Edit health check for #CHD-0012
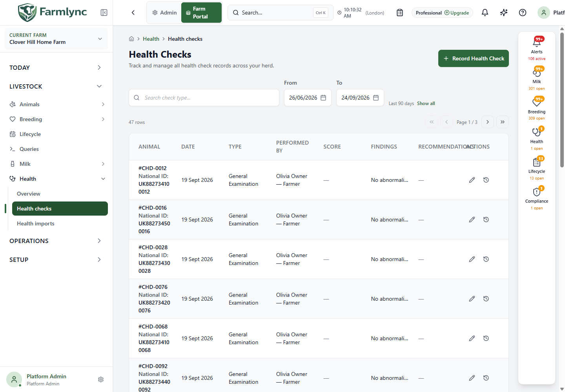Viewport: 565px width, 392px height. tap(472, 180)
